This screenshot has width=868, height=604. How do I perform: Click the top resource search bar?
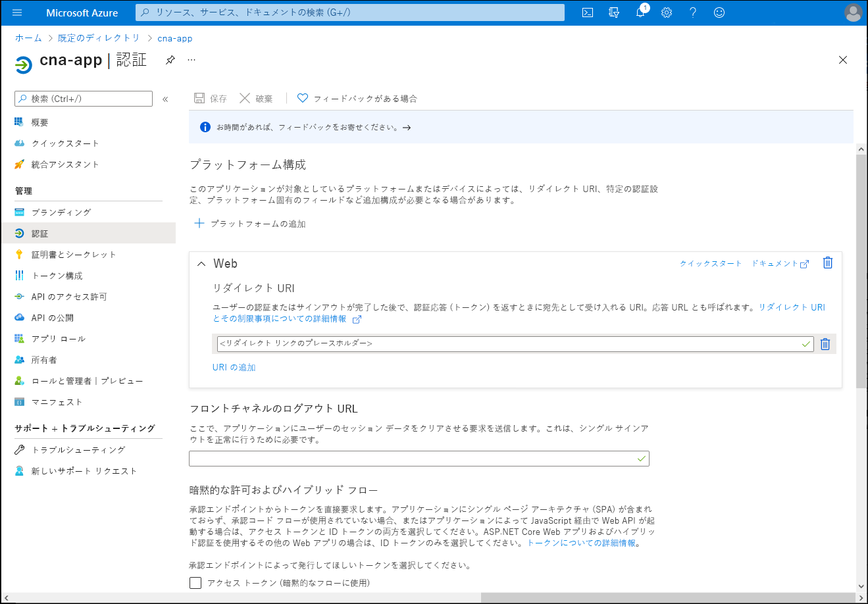(350, 13)
